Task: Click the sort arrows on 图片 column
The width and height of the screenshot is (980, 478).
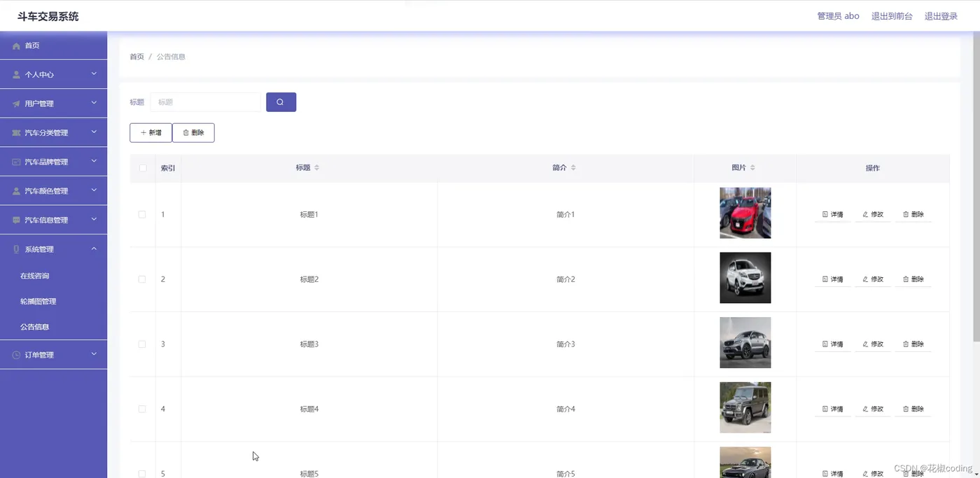Action: 752,168
